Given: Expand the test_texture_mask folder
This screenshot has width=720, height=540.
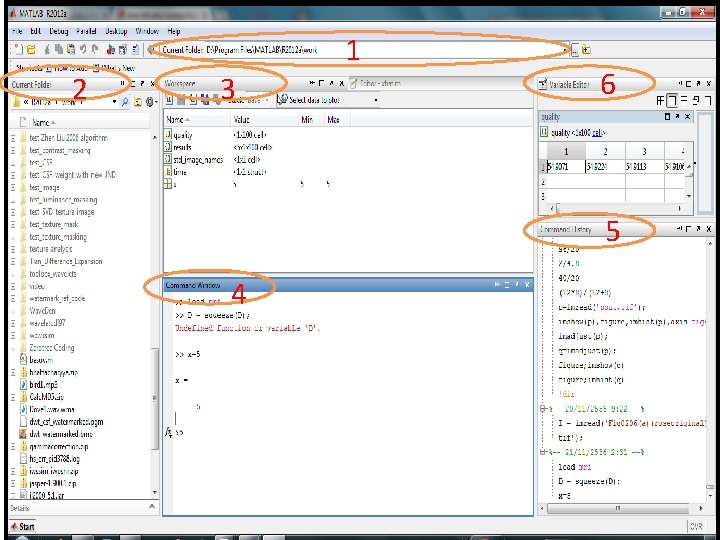Looking at the screenshot, I should 13,224.
